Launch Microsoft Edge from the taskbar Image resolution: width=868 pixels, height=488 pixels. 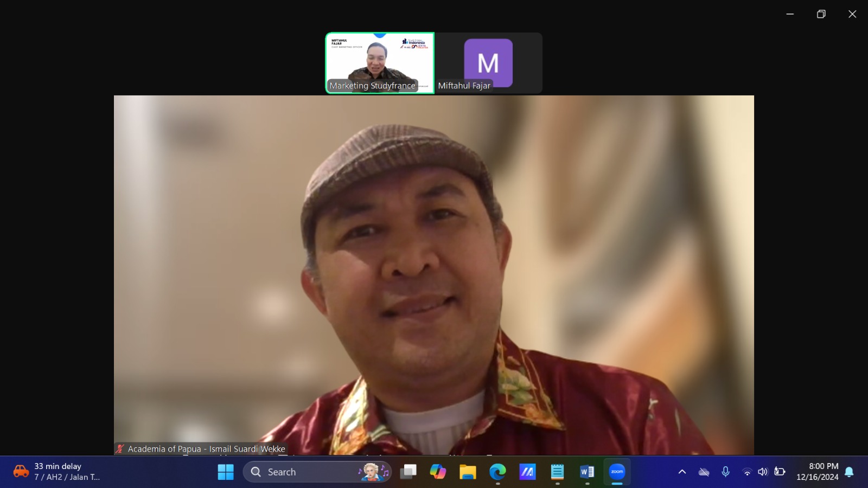(x=497, y=472)
